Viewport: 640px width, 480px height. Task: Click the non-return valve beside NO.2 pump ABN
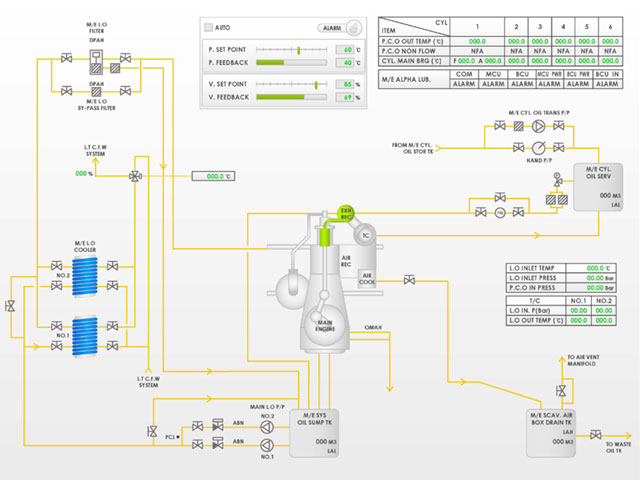point(218,425)
